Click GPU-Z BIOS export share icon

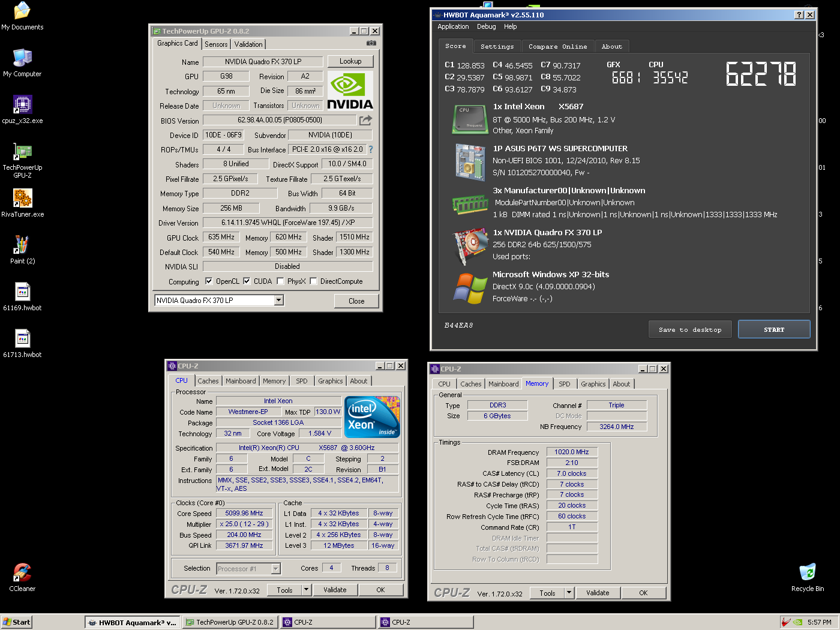pos(365,120)
